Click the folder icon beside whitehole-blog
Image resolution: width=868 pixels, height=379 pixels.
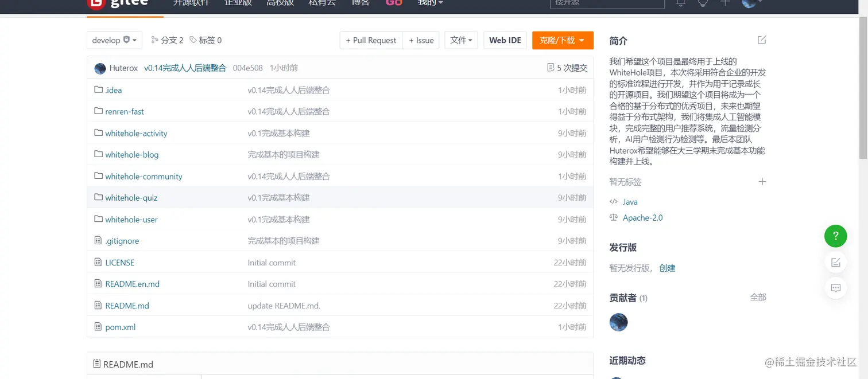(x=98, y=154)
